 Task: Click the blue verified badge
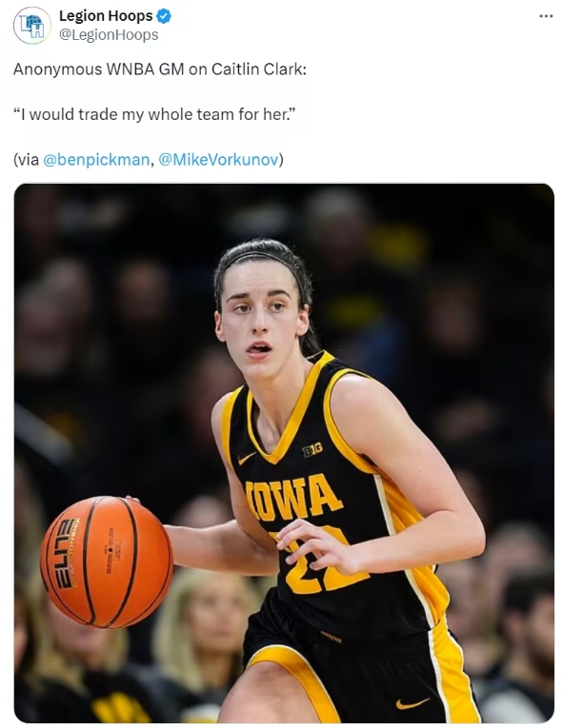(164, 16)
